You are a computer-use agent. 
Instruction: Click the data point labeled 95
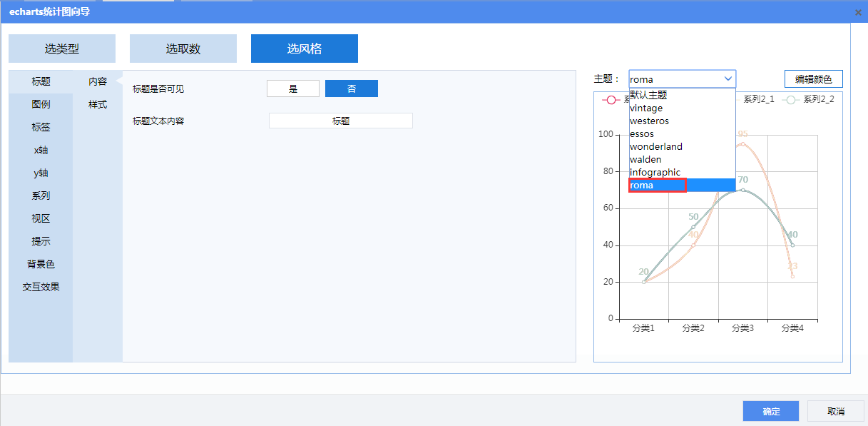742,144
